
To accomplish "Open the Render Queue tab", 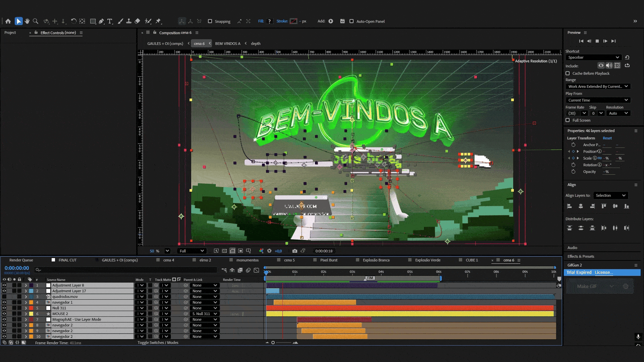I will (21, 260).
